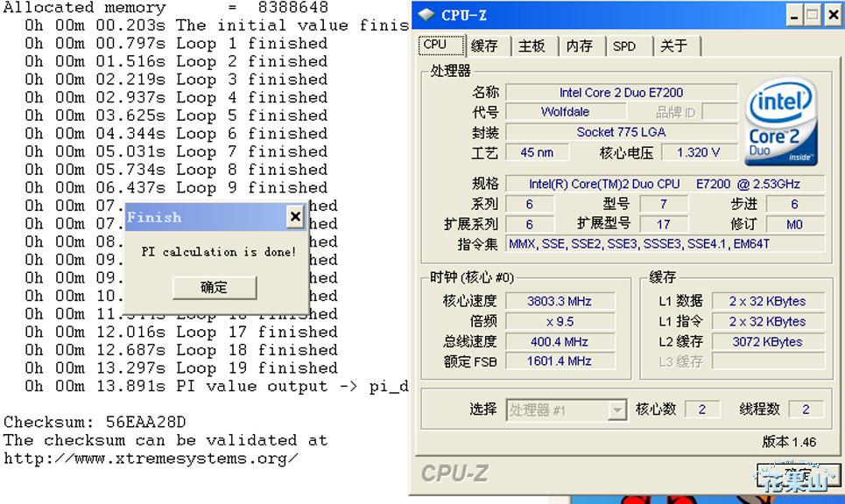Click the 'Loop 1 finished' line

(176, 43)
